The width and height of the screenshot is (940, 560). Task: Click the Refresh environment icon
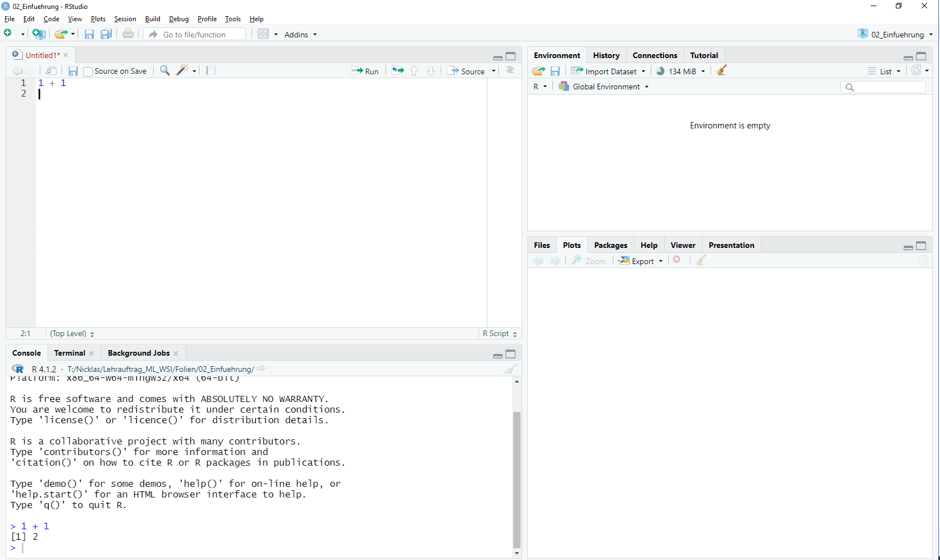click(x=917, y=70)
